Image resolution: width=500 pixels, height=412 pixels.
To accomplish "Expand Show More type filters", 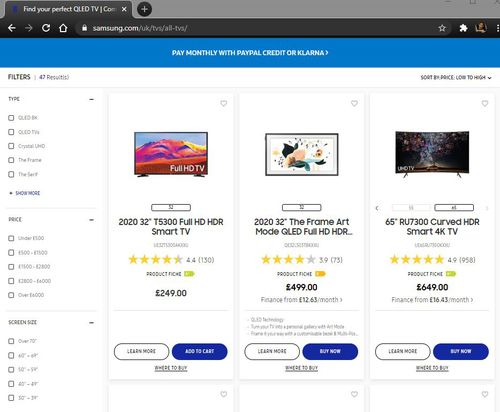I will tap(25, 193).
